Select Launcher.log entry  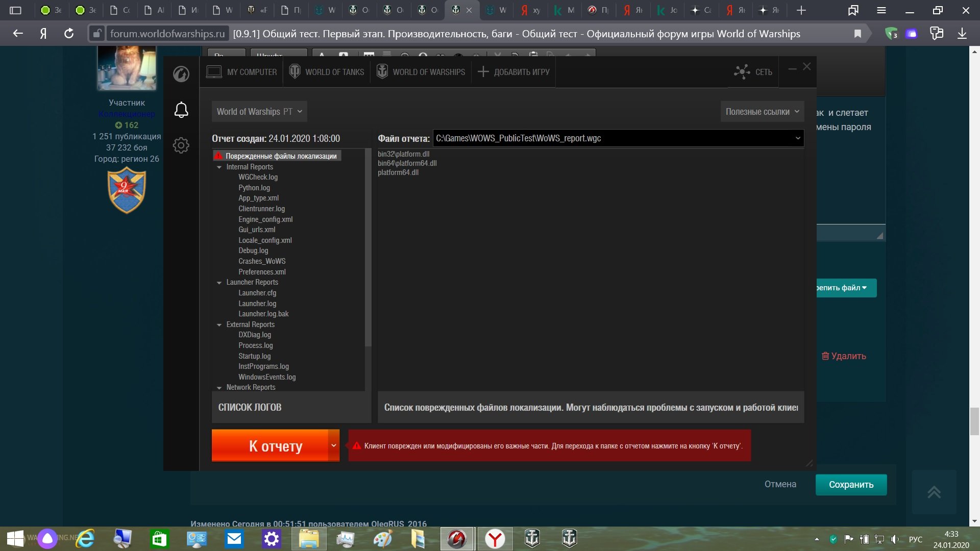click(x=257, y=304)
